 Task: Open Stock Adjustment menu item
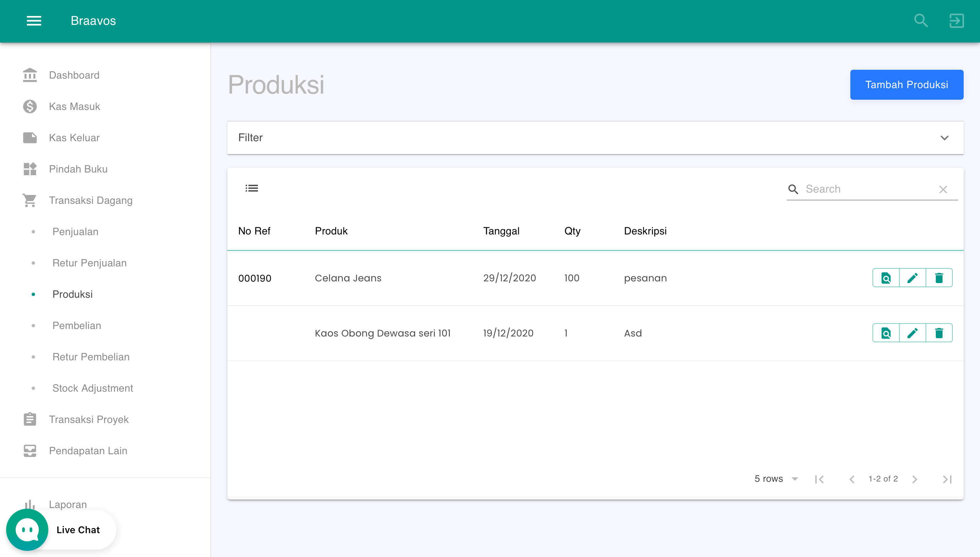pos(93,388)
